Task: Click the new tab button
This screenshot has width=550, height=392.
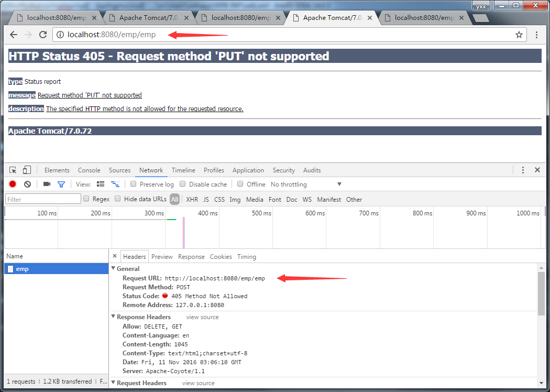Action: (x=480, y=18)
